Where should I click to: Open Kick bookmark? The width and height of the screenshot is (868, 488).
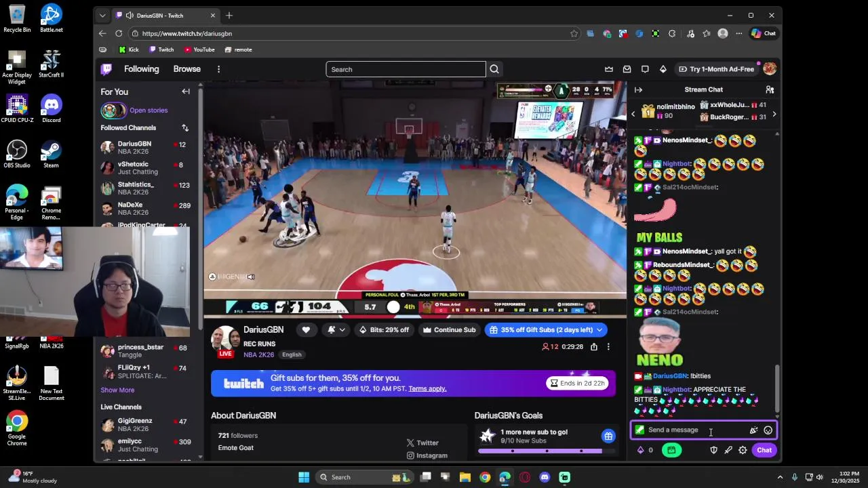pyautogui.click(x=129, y=49)
